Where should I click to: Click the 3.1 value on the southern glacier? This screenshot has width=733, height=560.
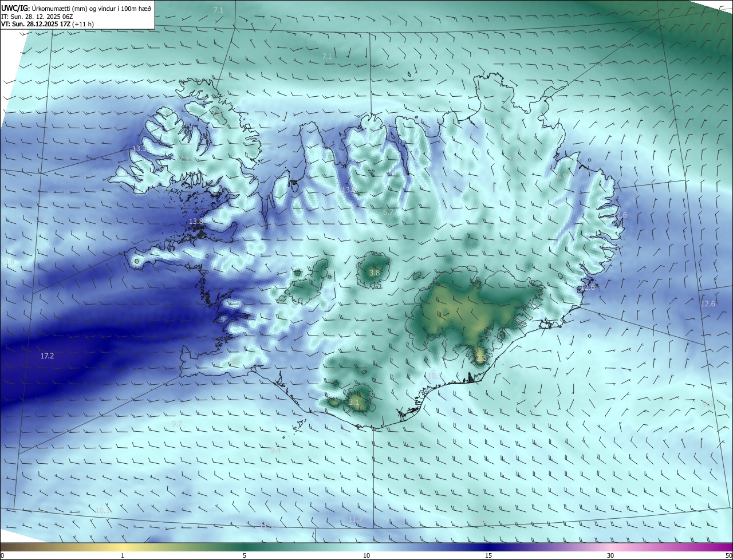[354, 403]
